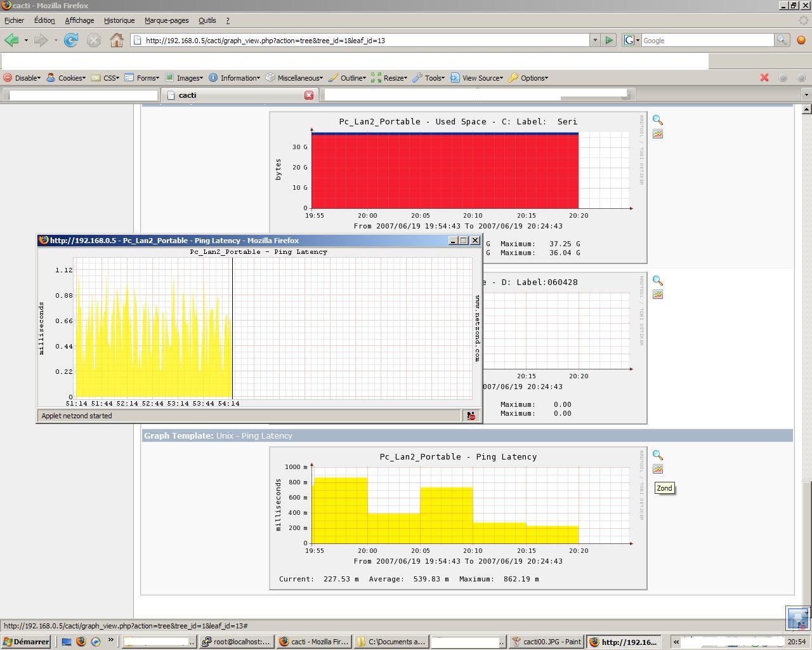Expand quick launch overflow chevron

pos(110,640)
